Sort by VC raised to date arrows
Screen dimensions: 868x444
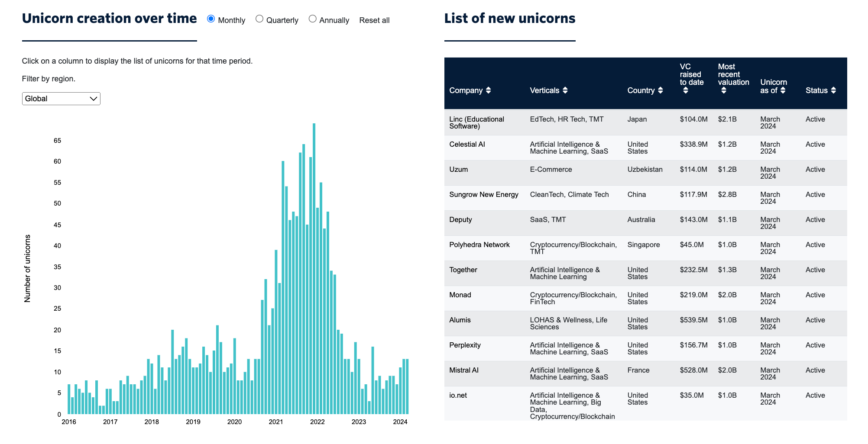coord(685,90)
